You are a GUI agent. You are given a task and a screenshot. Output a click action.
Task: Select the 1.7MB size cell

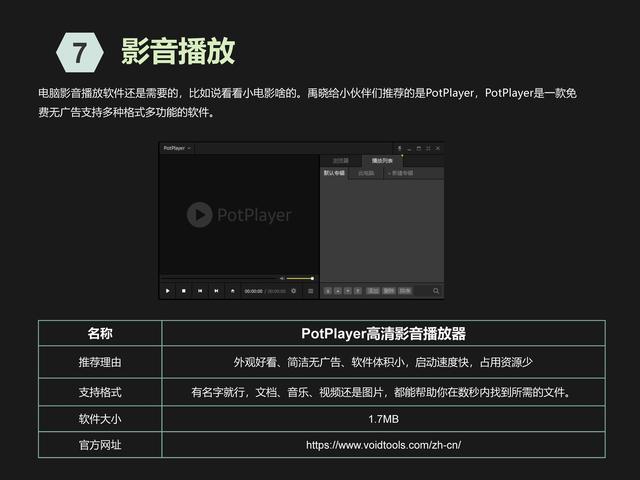pyautogui.click(x=384, y=419)
